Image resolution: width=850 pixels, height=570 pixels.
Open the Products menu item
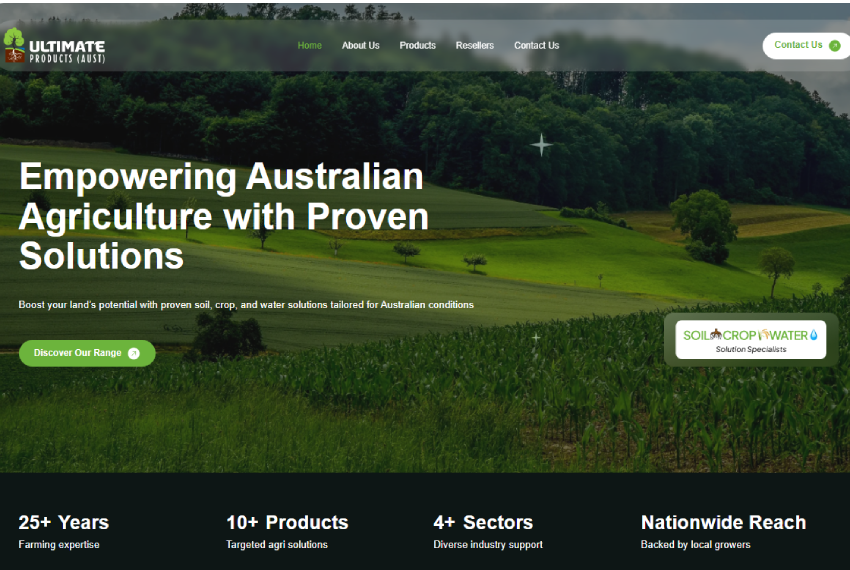tap(417, 46)
